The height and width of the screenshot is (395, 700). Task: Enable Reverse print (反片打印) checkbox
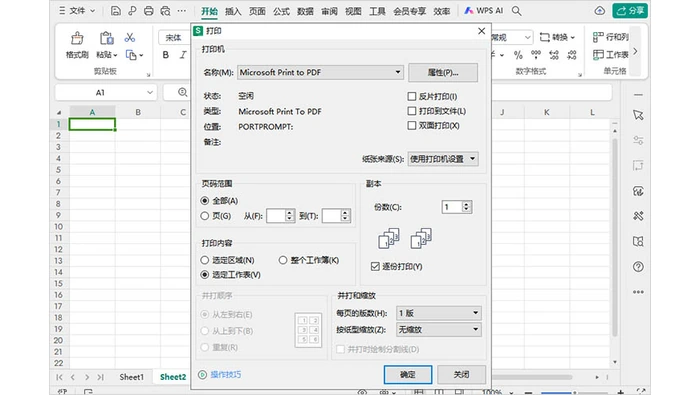(412, 96)
